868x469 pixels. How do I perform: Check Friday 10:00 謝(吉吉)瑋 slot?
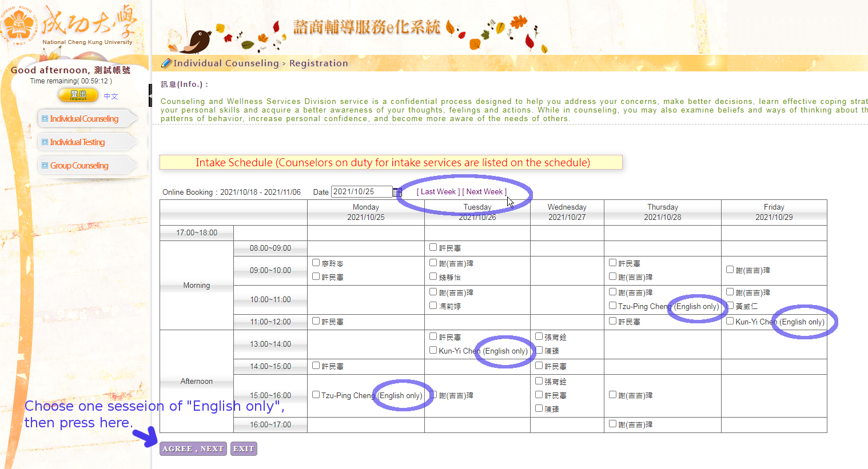click(730, 292)
